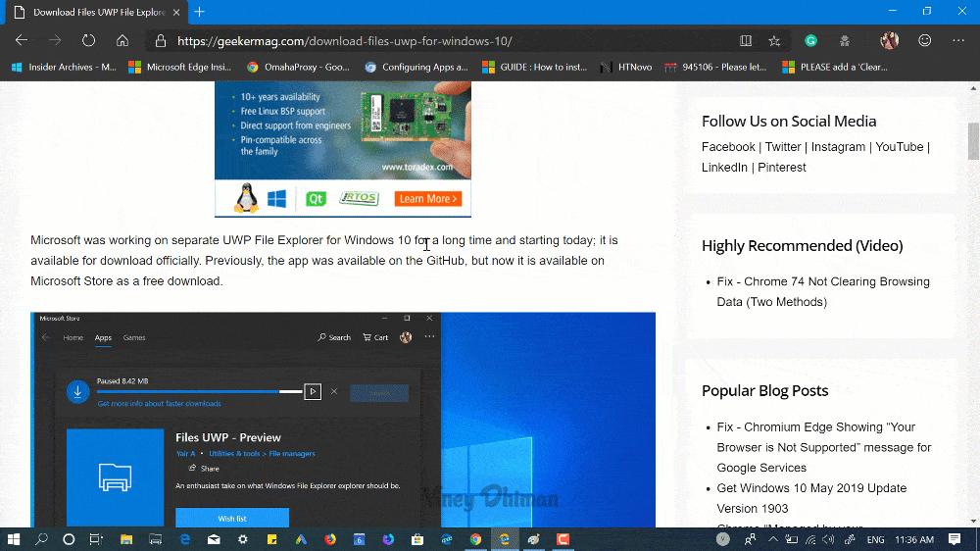The image size is (980, 551).
Task: Click the Microsoft Store screenshot image
Action: (343, 420)
